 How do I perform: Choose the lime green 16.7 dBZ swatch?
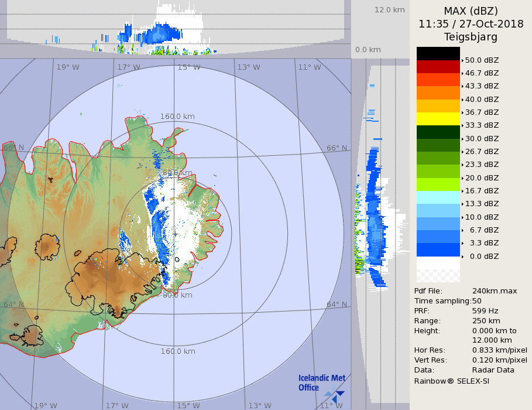(x=438, y=184)
